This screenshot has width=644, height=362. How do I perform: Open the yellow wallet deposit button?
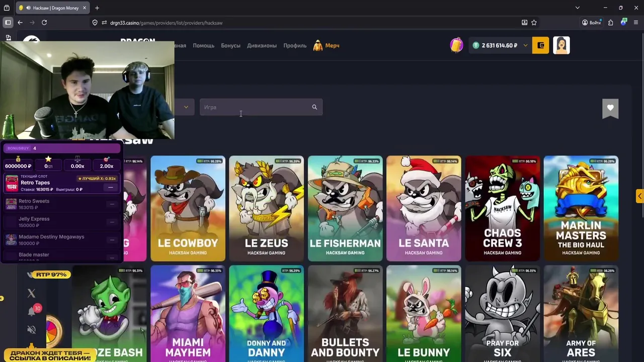(x=540, y=45)
